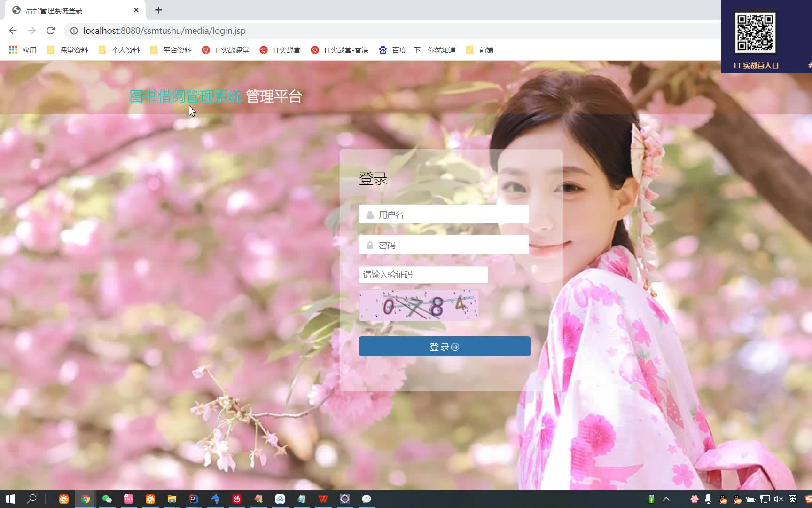
Task: Click the muted volume icon in system tray
Action: [779, 499]
